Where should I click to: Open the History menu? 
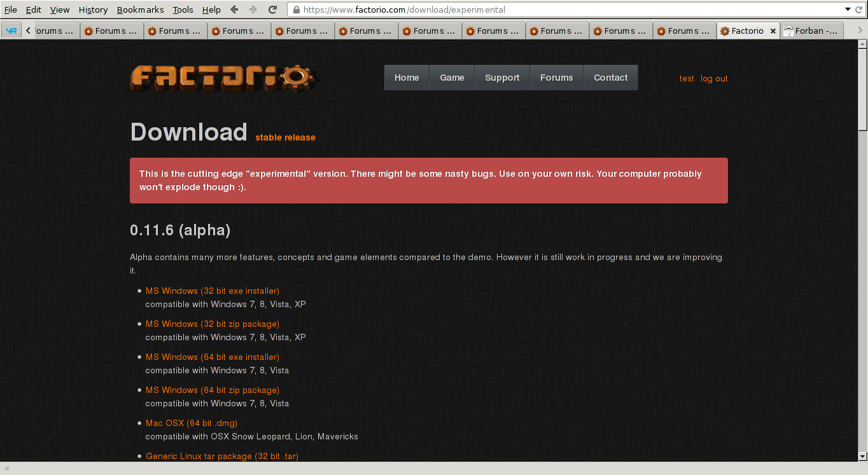pos(93,10)
